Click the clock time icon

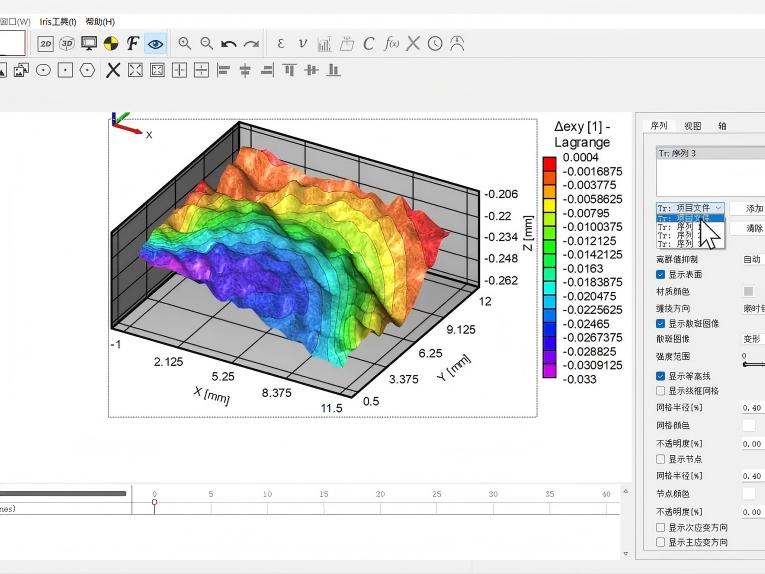pyautogui.click(x=435, y=44)
